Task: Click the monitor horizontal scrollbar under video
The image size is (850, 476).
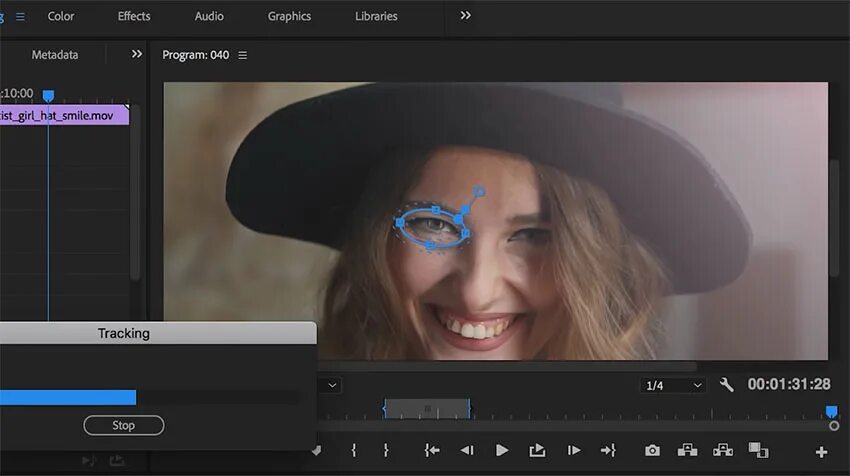Action: [507, 366]
